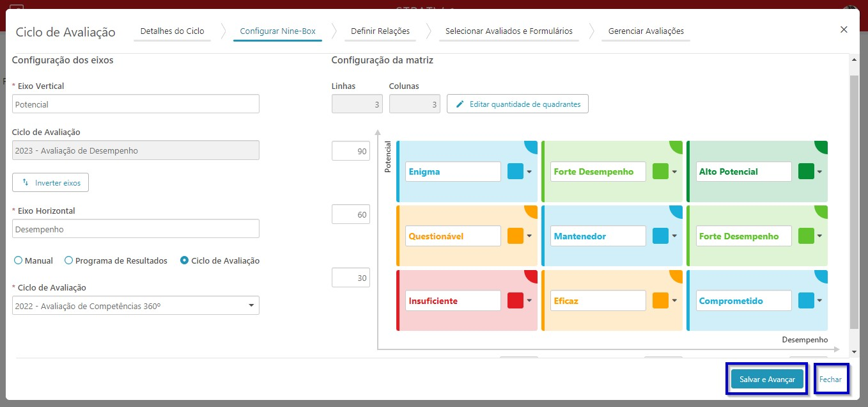Expand color arrow for top-row Forte Desempenho
Viewport: 868px width, 407px height.
pos(674,172)
